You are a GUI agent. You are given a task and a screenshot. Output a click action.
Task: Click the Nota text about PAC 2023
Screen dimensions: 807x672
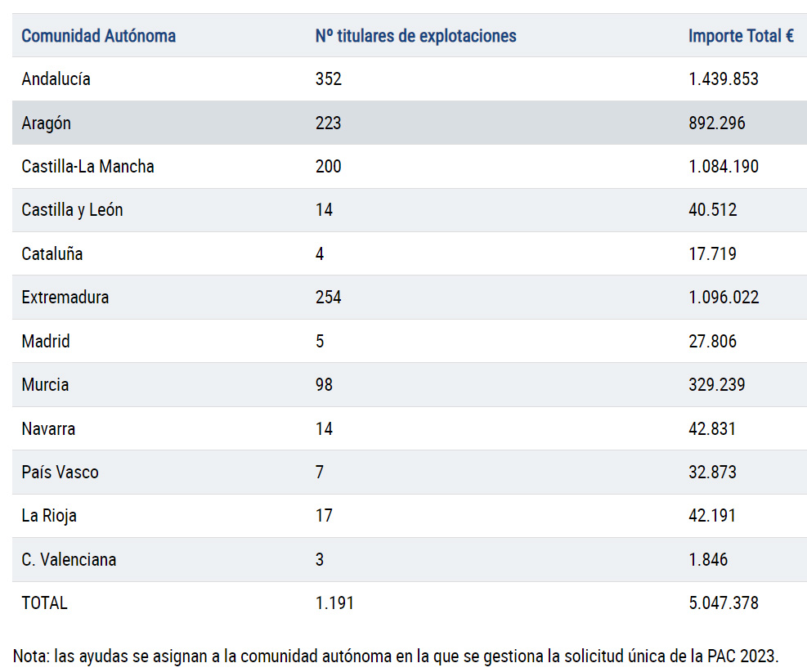(x=396, y=656)
